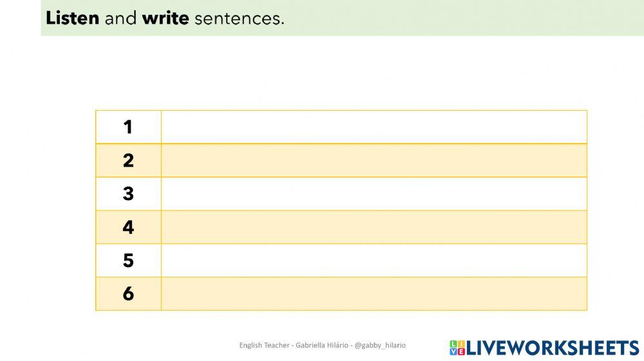644x361 pixels.
Task: Focus the answer box in row 2
Action: pos(374,160)
